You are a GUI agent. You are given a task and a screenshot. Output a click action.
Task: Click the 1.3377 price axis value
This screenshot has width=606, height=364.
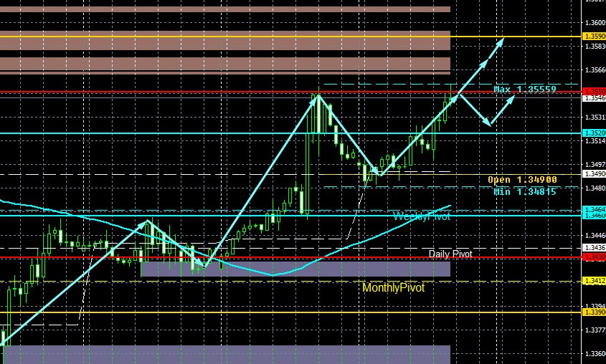[x=595, y=330]
